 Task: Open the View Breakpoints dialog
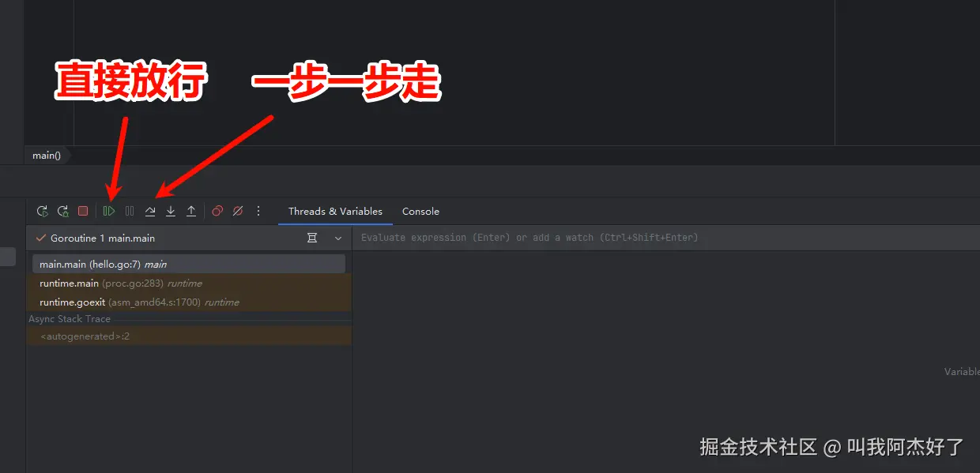tap(217, 212)
